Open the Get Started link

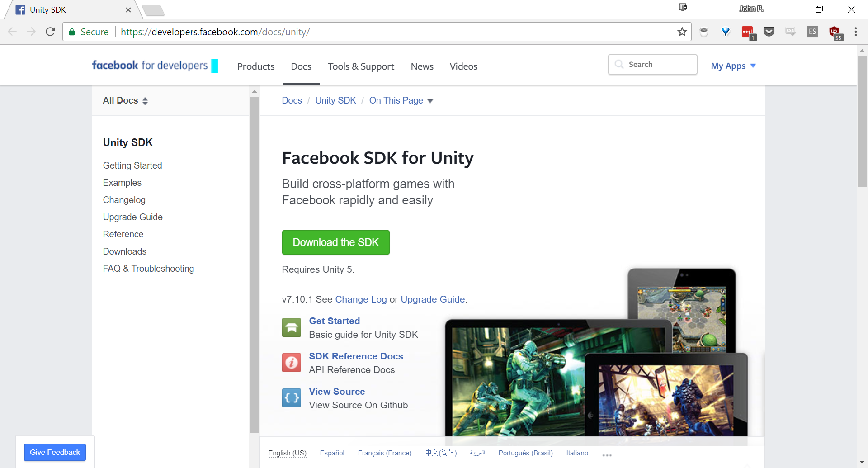(335, 321)
